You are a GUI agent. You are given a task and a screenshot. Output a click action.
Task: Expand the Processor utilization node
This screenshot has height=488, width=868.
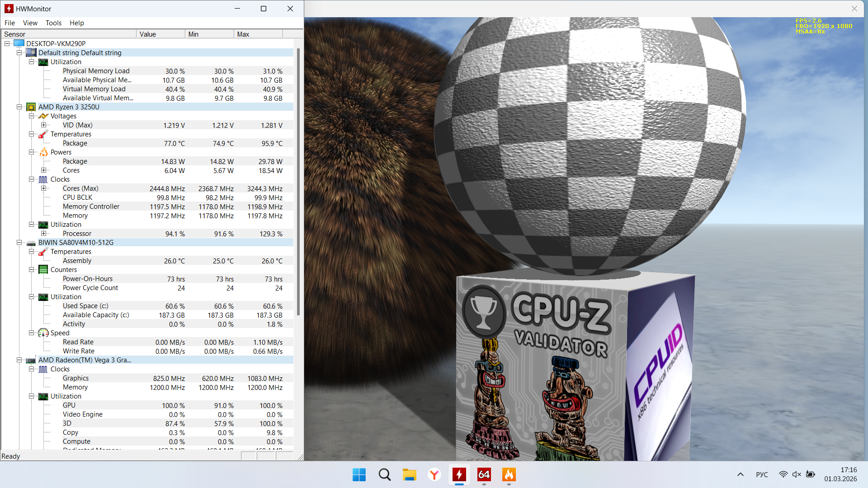43,234
